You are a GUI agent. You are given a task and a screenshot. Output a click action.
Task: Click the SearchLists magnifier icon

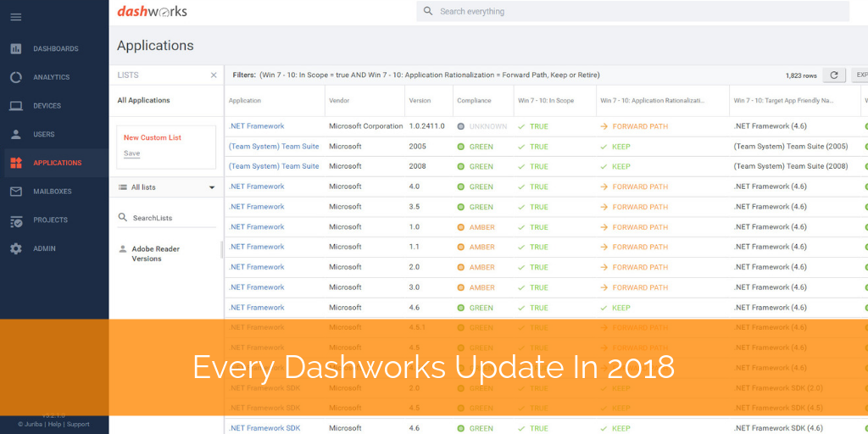tap(123, 218)
